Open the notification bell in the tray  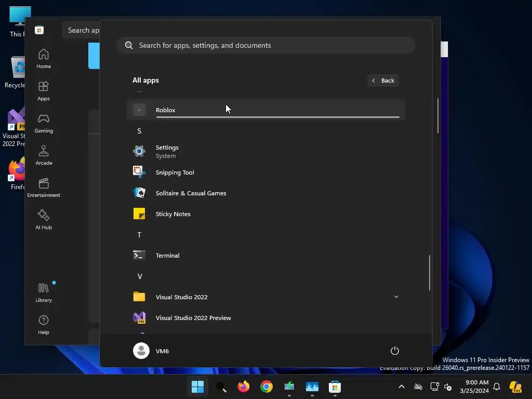(497, 387)
